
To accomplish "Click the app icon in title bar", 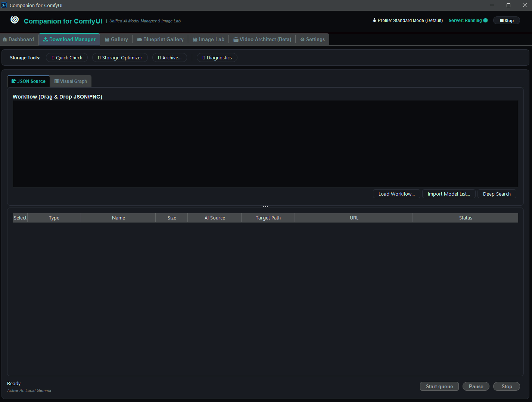I will click(x=4, y=5).
